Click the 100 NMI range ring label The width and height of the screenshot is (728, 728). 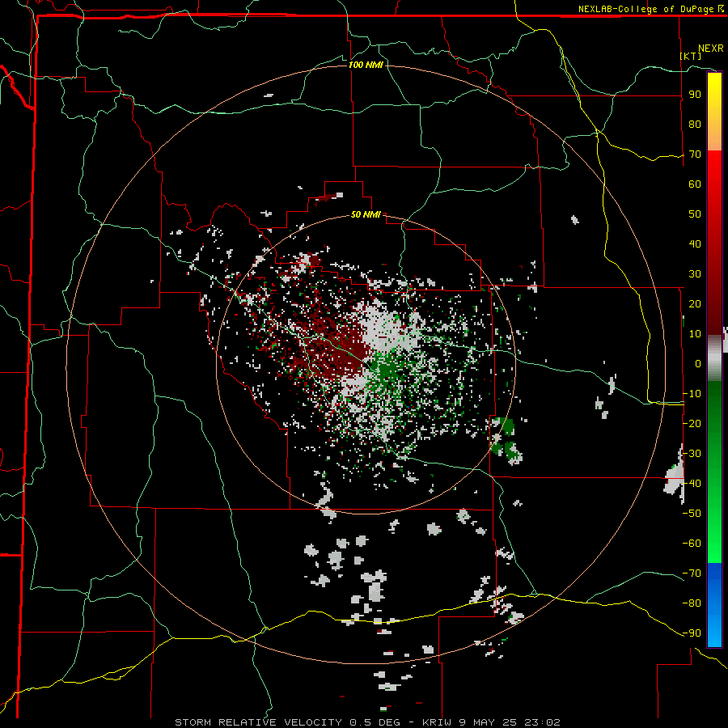(366, 65)
